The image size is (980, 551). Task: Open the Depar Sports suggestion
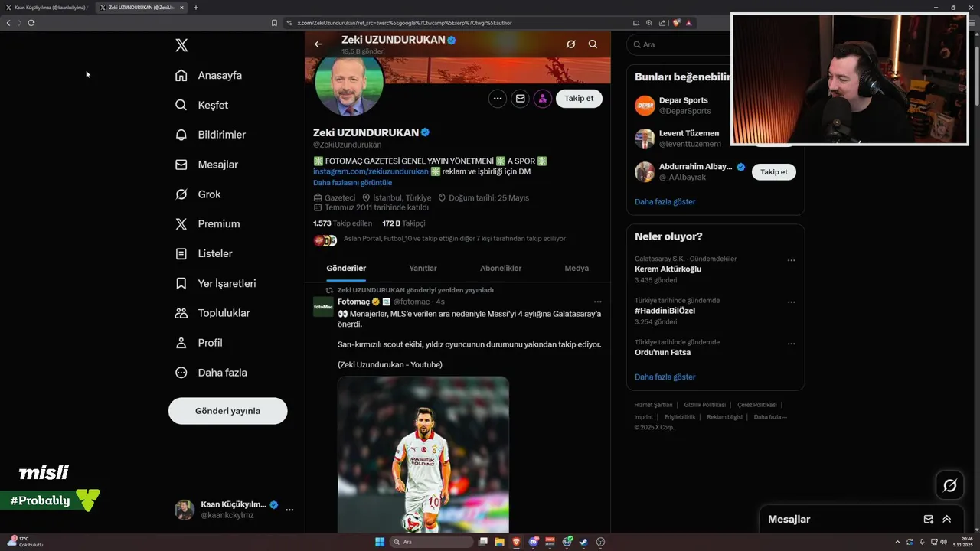click(x=683, y=106)
